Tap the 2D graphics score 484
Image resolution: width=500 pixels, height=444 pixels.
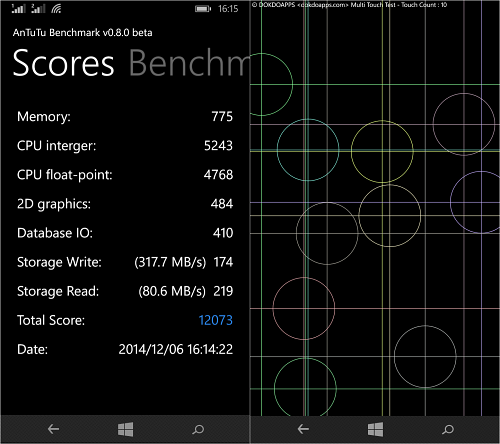pyautogui.click(x=222, y=204)
